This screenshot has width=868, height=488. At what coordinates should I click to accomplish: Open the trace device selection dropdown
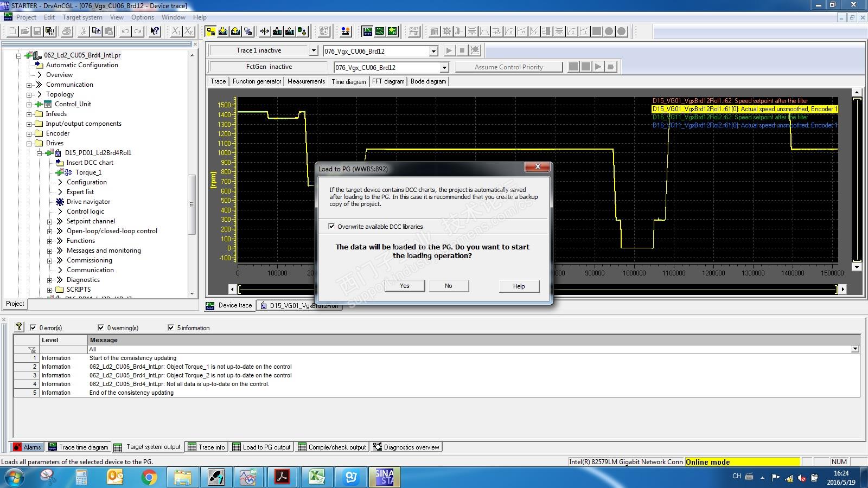433,51
